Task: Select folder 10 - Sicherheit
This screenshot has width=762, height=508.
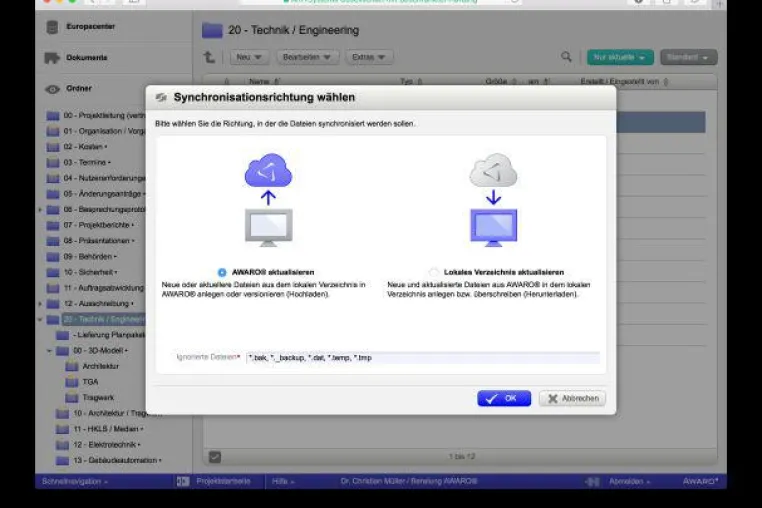Action: click(89, 272)
